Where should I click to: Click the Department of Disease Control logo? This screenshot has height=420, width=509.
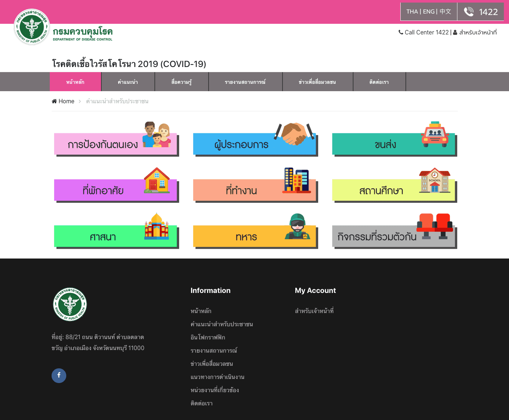pos(63,28)
